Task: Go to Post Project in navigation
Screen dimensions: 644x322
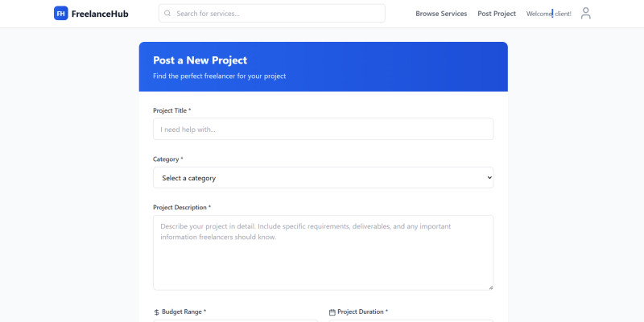Action: 497,14
